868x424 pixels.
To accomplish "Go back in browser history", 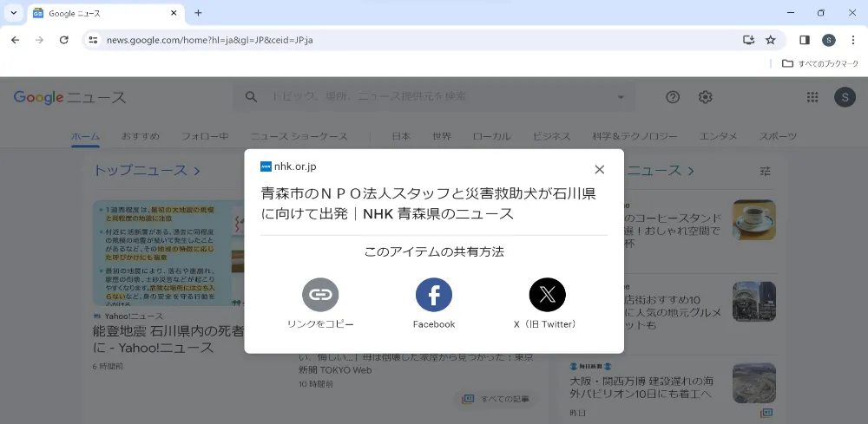I will [x=15, y=40].
